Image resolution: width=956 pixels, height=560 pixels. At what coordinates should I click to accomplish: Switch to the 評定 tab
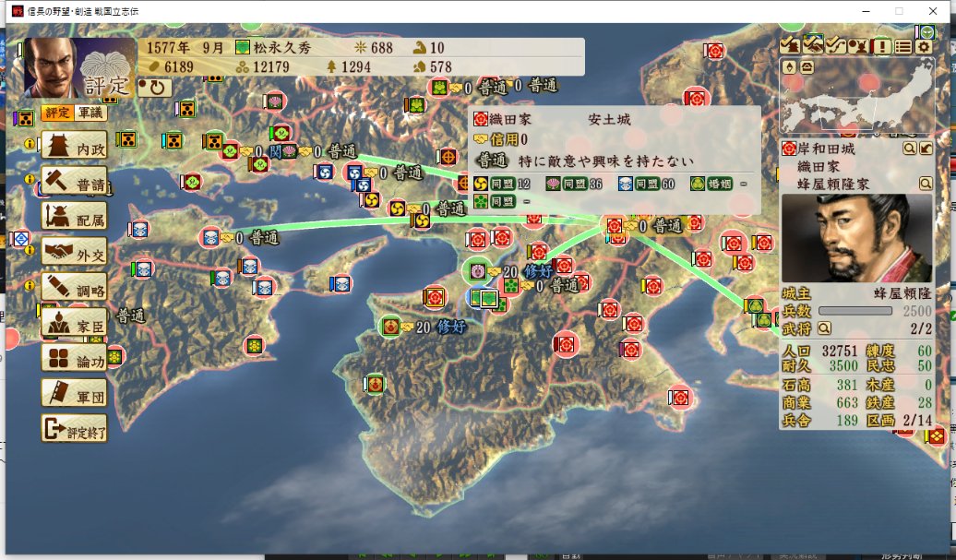58,113
